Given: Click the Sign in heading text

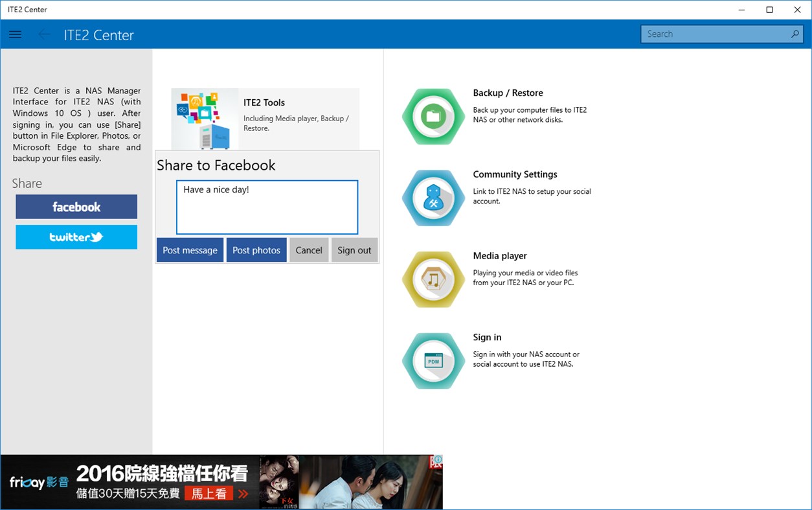Looking at the screenshot, I should click(x=487, y=337).
